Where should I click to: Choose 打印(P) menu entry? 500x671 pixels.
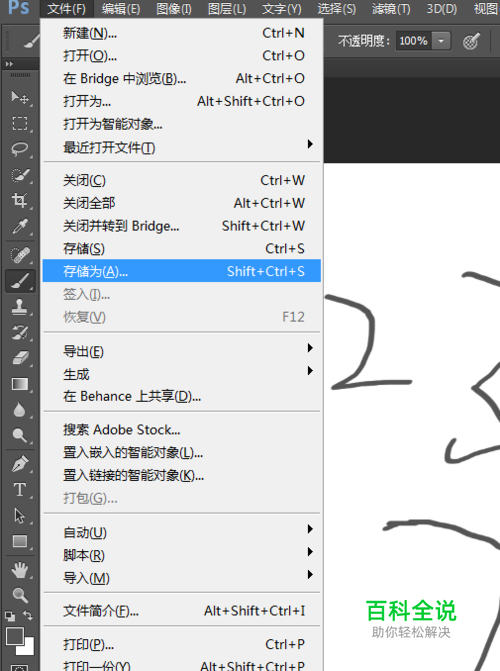click(182, 644)
